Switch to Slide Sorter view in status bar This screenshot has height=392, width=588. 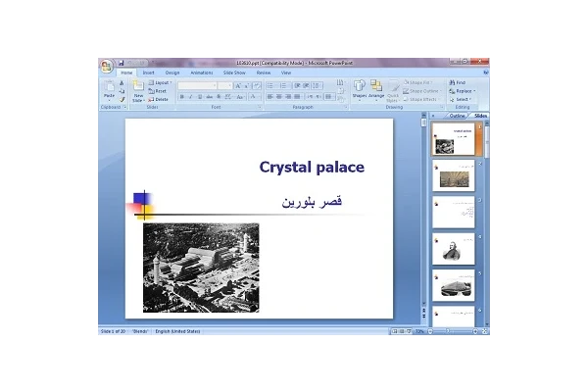click(400, 331)
